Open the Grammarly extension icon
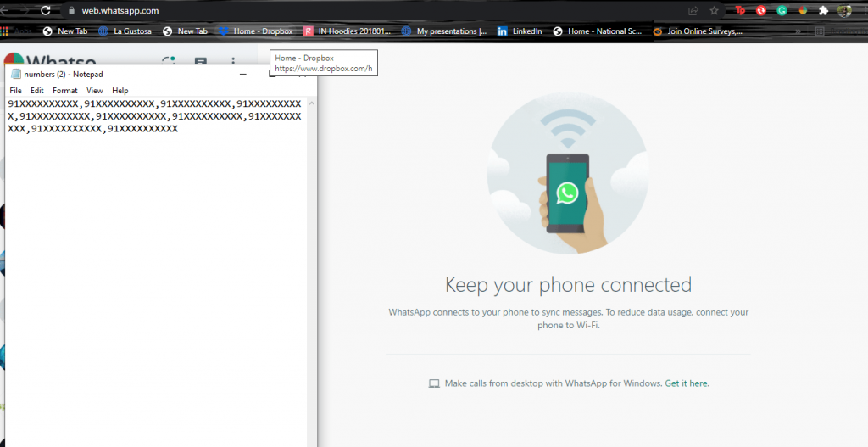The width and height of the screenshot is (868, 447). [x=782, y=10]
